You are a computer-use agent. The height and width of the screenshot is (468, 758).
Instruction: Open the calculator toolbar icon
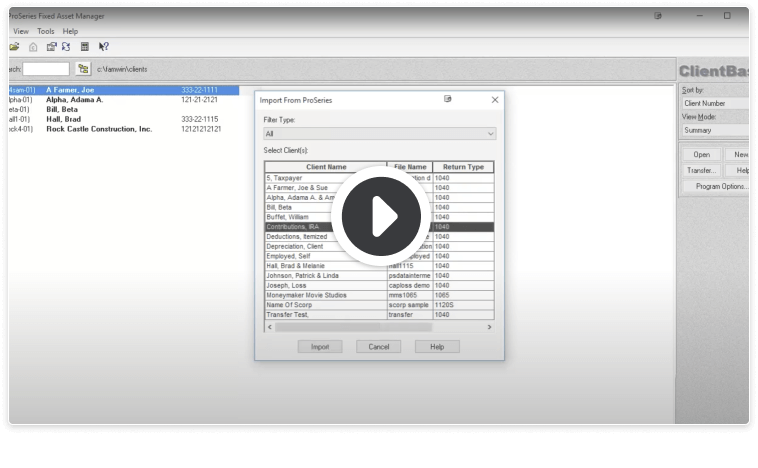coord(85,46)
